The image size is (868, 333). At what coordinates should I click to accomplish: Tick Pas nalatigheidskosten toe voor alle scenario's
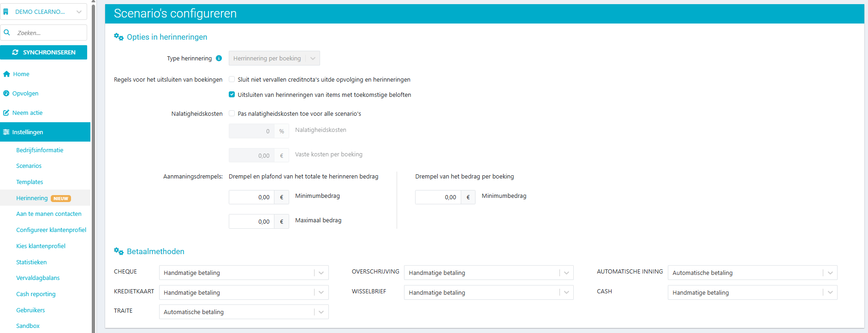point(232,113)
